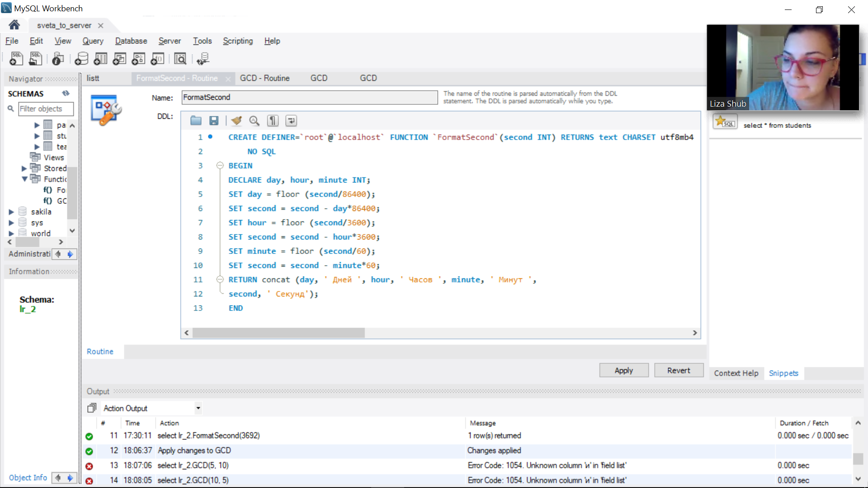Create a new table icon

pos(100,58)
